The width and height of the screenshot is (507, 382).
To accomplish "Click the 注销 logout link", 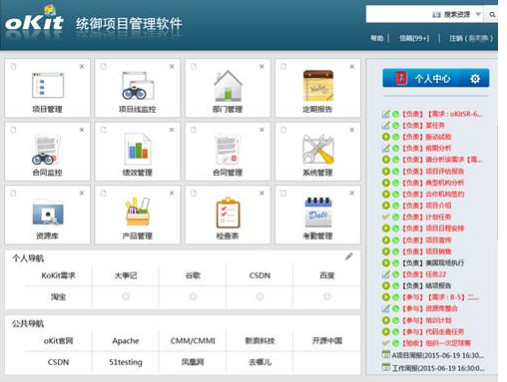I will pos(471,38).
